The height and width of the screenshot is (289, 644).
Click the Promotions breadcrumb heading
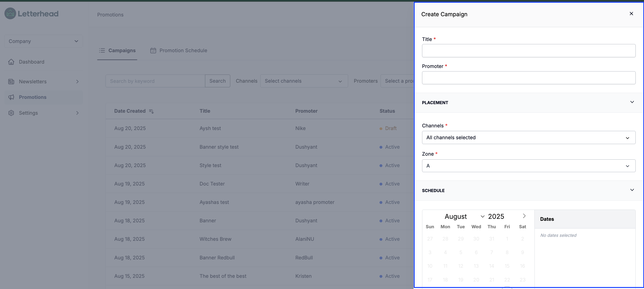click(x=110, y=15)
